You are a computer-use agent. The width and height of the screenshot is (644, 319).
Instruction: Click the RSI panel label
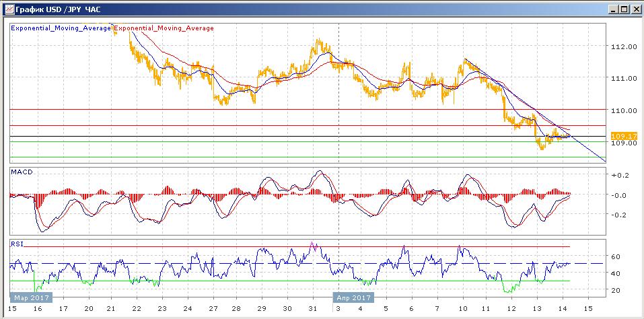click(17, 244)
